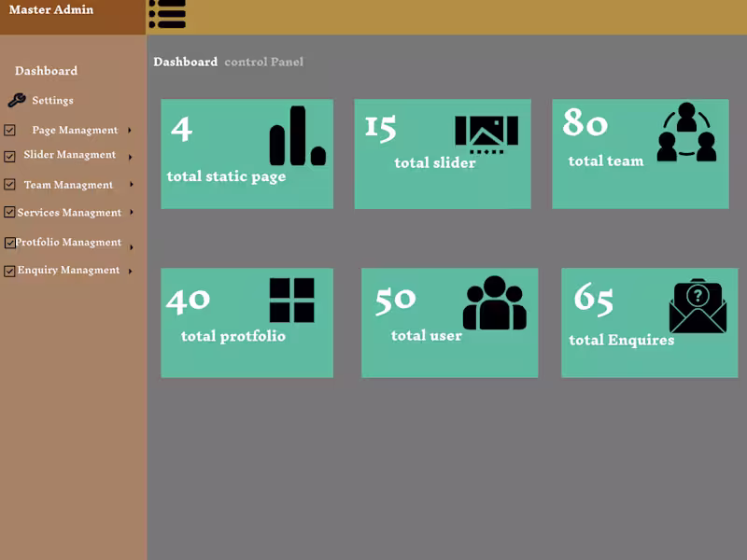Expand the Page Managment submenu arrow
This screenshot has width=747, height=560.
click(130, 131)
